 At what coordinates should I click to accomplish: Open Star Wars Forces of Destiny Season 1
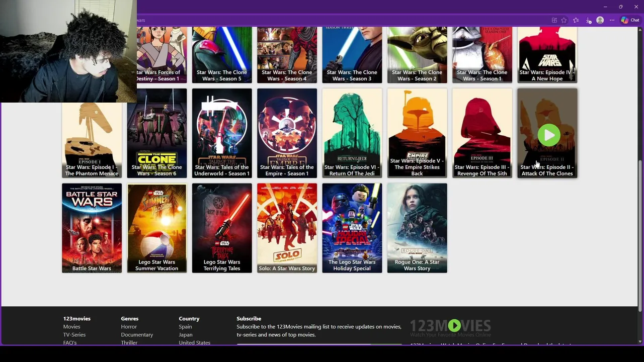point(162,55)
